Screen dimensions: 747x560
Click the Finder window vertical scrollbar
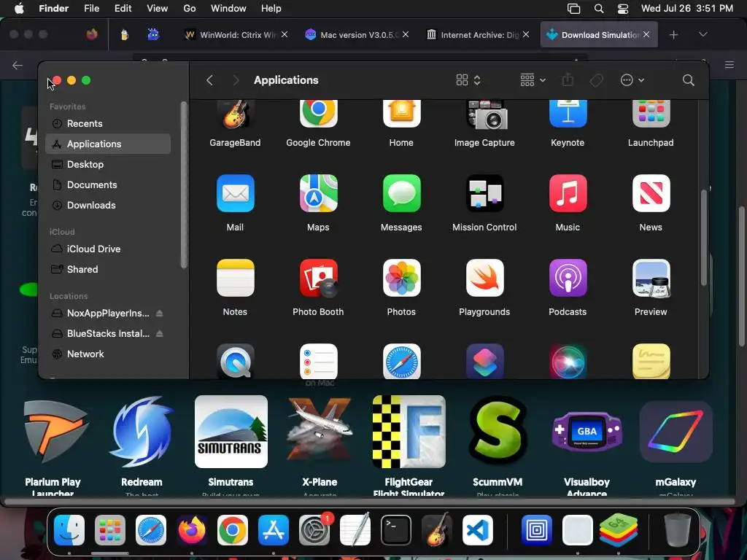(704, 238)
